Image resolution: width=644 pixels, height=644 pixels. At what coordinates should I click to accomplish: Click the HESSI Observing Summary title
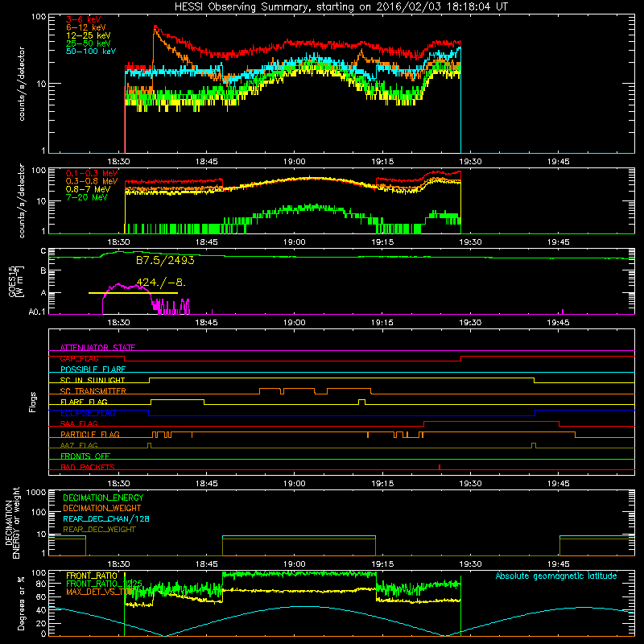click(x=341, y=7)
